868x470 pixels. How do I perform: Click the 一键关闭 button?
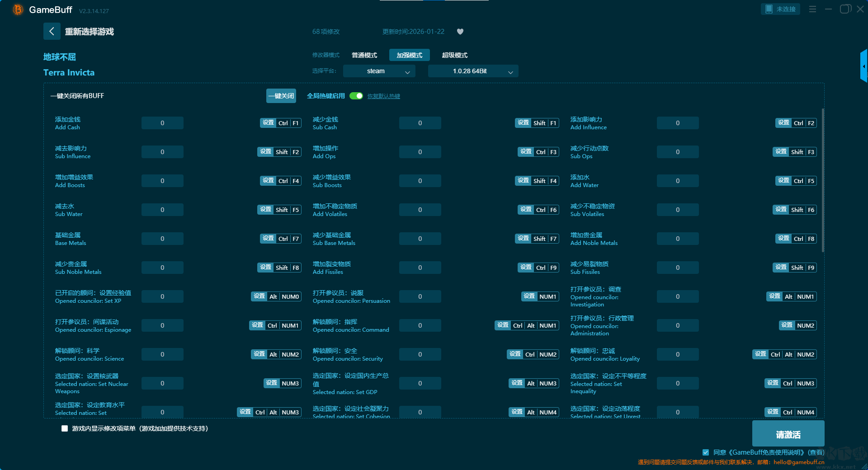pos(281,96)
